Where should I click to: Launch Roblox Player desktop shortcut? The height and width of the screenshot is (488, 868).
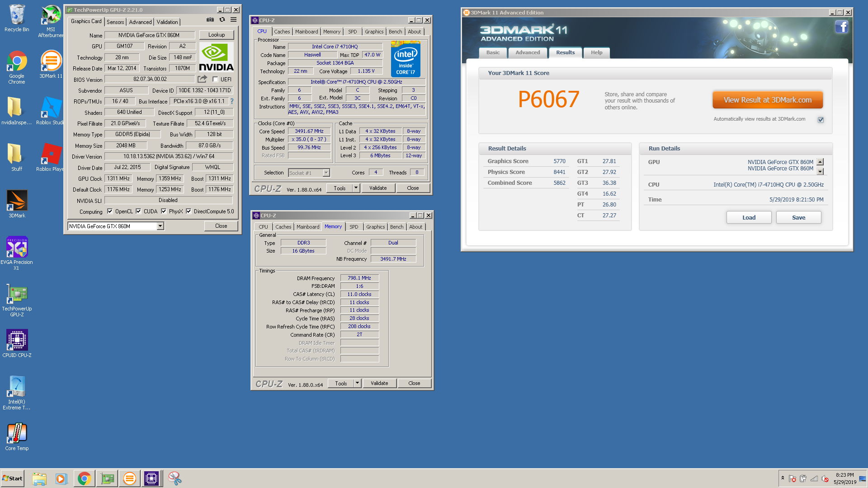51,157
